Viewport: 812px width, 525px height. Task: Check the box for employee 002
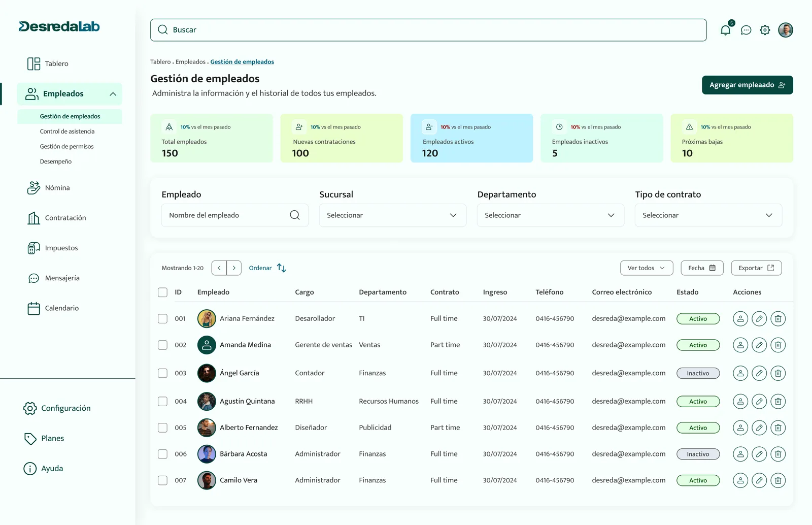click(x=162, y=345)
